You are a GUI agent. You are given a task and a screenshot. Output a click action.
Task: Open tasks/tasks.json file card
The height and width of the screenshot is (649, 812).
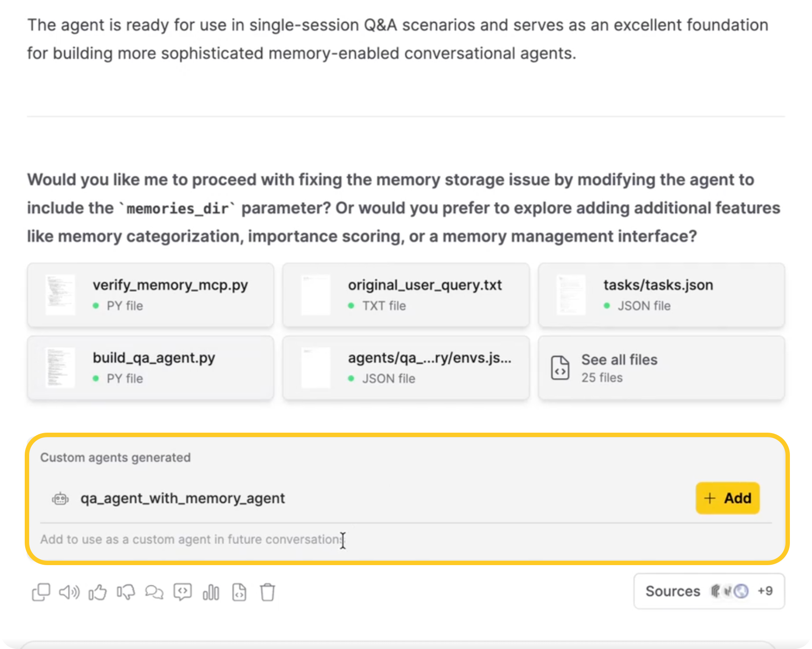tap(661, 295)
